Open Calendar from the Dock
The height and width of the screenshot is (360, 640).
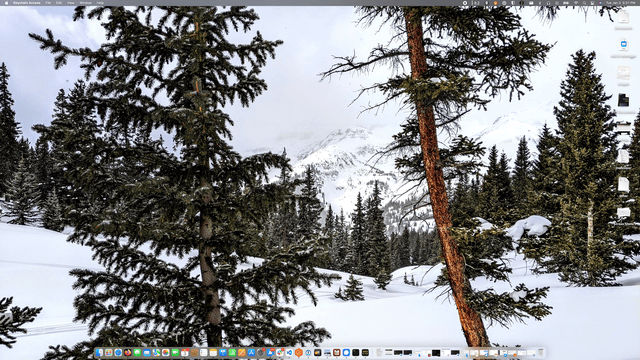(x=185, y=352)
